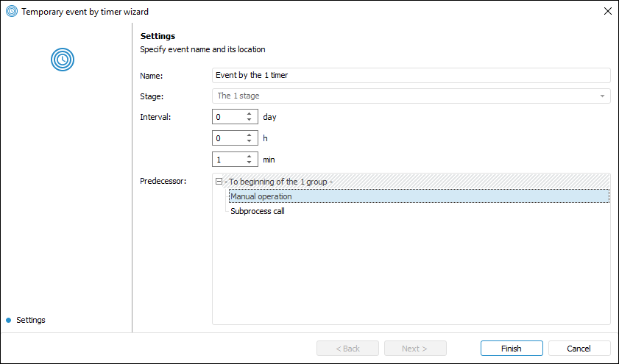Click the large timer icon in left panel

(63, 59)
